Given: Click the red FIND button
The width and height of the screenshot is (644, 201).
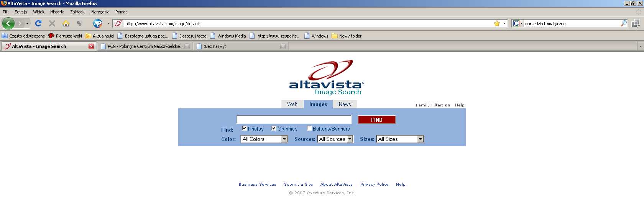Looking at the screenshot, I should [x=376, y=120].
